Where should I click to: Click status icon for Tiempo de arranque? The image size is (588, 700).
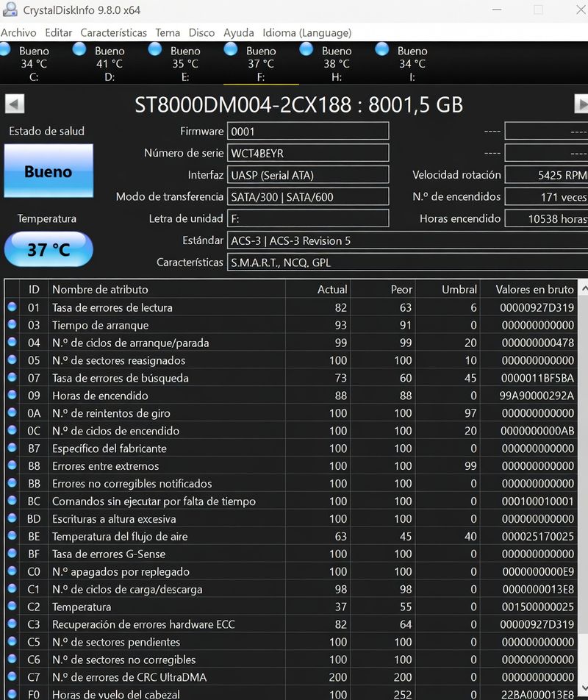point(12,324)
